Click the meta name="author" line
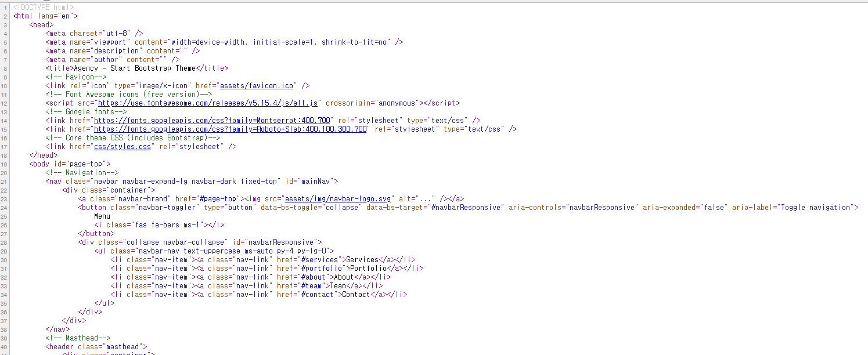The height and width of the screenshot is (355, 868). tap(113, 60)
